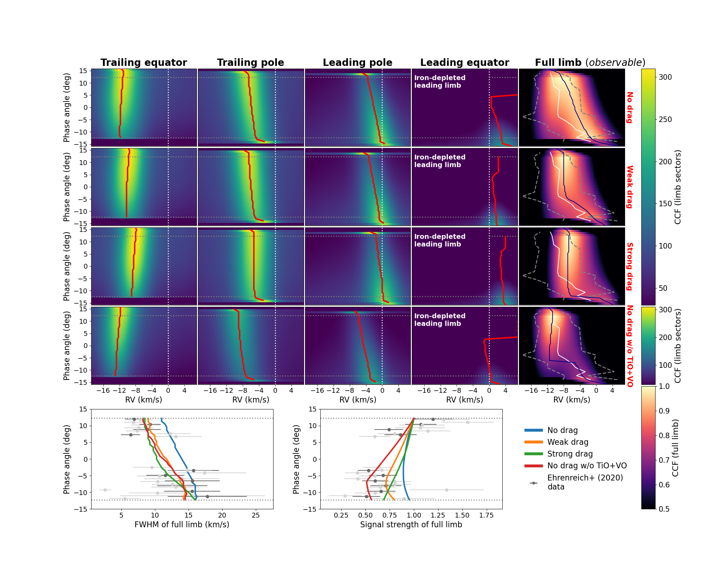
Task: Click the green 'Strong drag' legend line
Action: click(x=534, y=454)
